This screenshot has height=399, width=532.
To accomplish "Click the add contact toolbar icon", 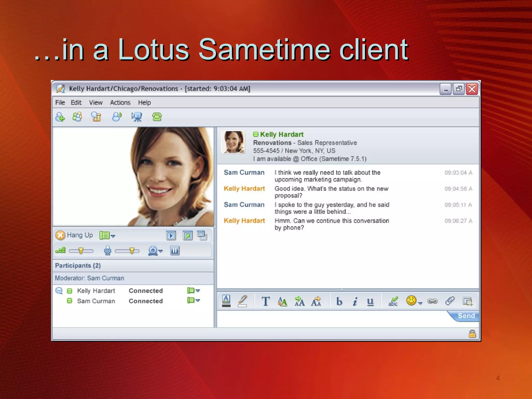I will point(60,117).
